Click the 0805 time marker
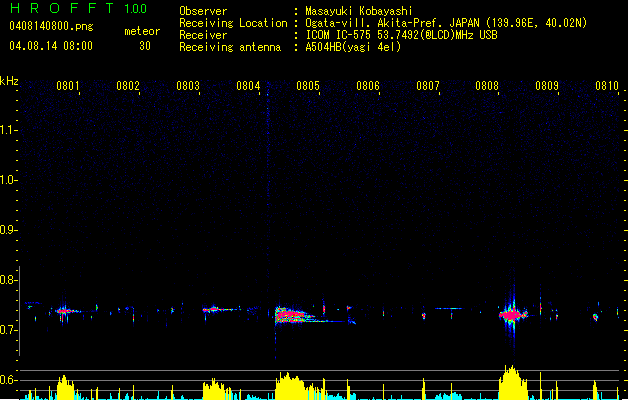Screen dimensions: 629x400 [308, 85]
